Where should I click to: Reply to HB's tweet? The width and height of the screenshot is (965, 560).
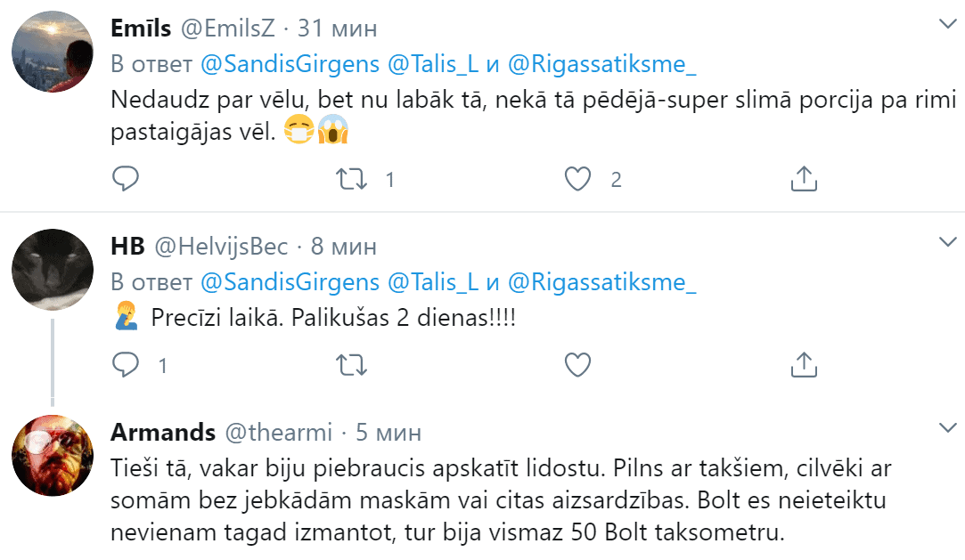pyautogui.click(x=127, y=364)
